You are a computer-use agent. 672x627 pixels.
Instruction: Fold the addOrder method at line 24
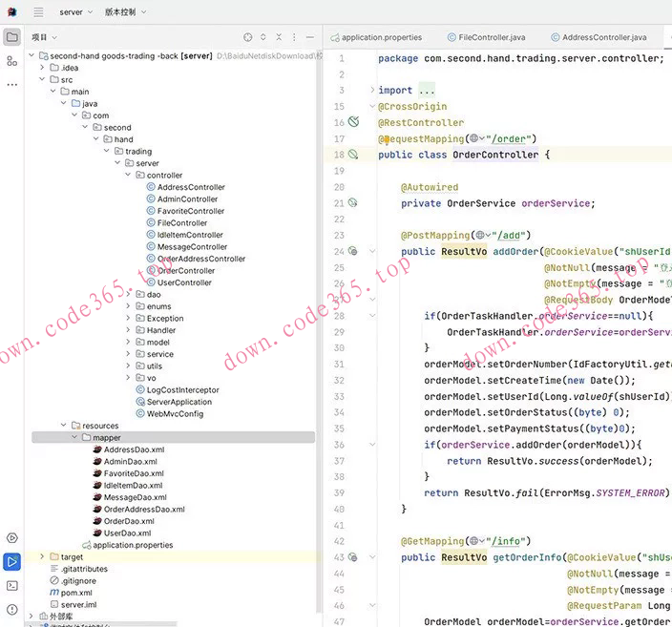click(x=370, y=252)
